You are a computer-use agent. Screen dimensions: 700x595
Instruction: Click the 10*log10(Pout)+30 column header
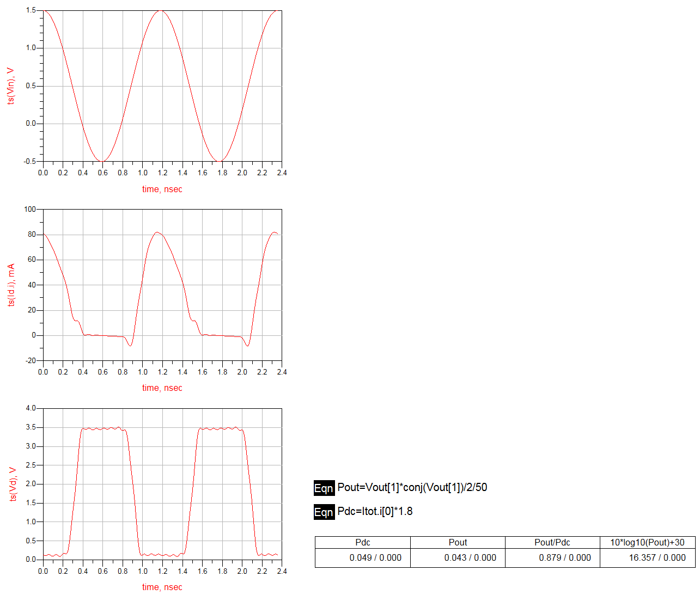(x=647, y=542)
